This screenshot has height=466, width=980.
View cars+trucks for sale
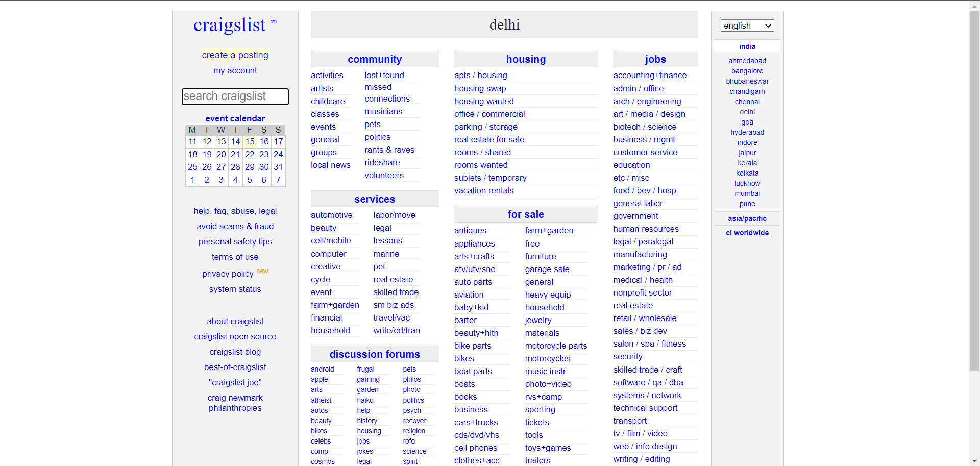click(476, 422)
